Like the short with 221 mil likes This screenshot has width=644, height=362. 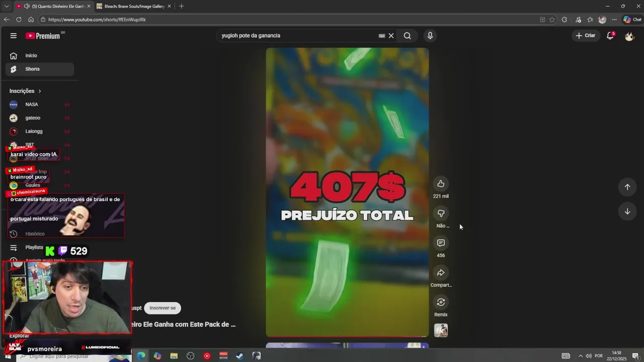[x=441, y=184]
